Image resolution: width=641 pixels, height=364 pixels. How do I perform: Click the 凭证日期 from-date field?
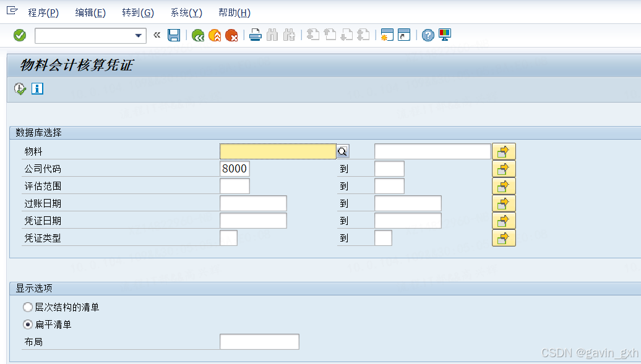254,221
